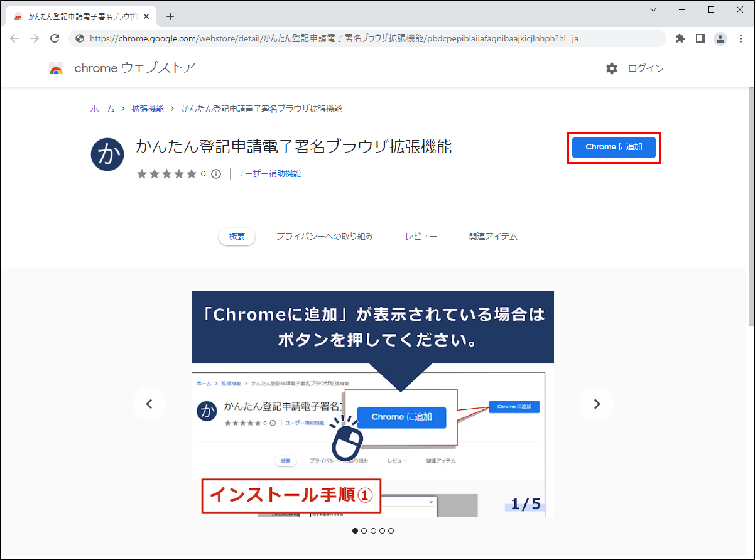Select first carousel dot indicator
Image resolution: width=755 pixels, height=560 pixels.
coord(356,530)
